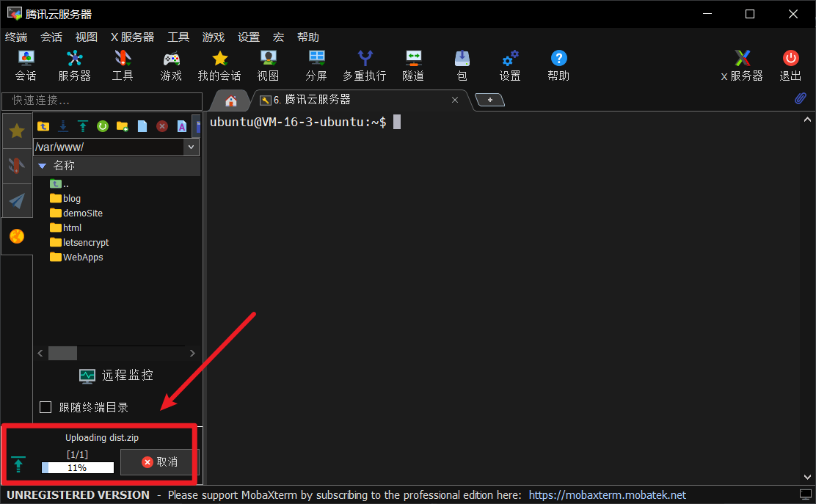816x504 pixels.
Task: Refresh the SFTP folder listing
Action: point(103,126)
